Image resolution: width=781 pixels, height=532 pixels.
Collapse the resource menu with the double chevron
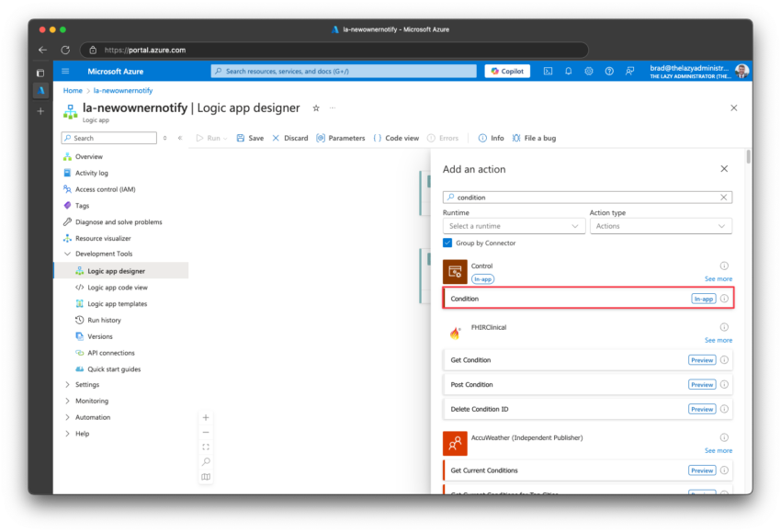click(x=180, y=138)
